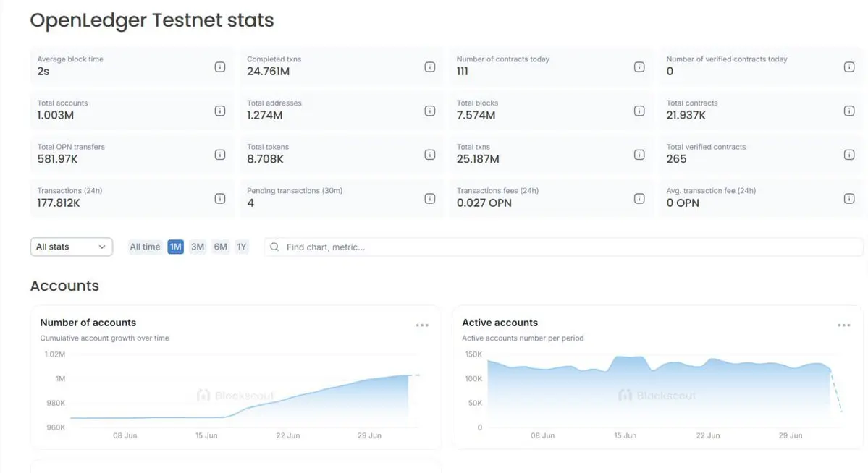This screenshot has width=868, height=473.
Task: View info icon for Total addresses
Action: point(429,111)
